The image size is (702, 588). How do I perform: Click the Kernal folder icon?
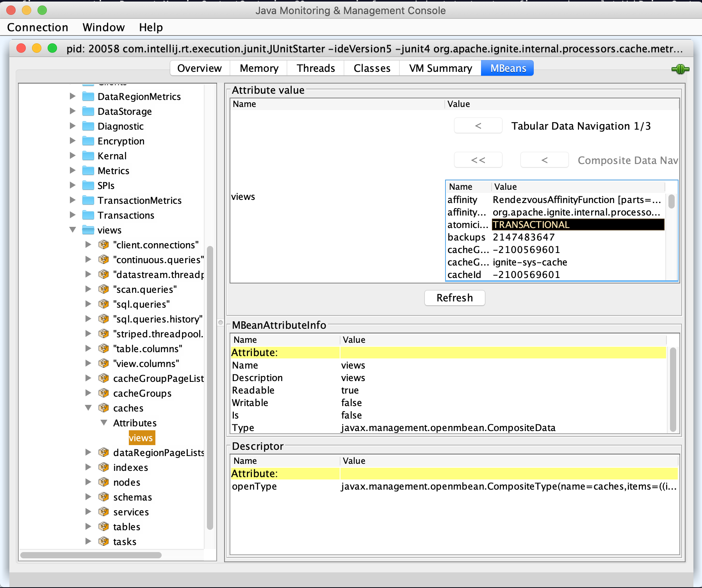click(88, 156)
